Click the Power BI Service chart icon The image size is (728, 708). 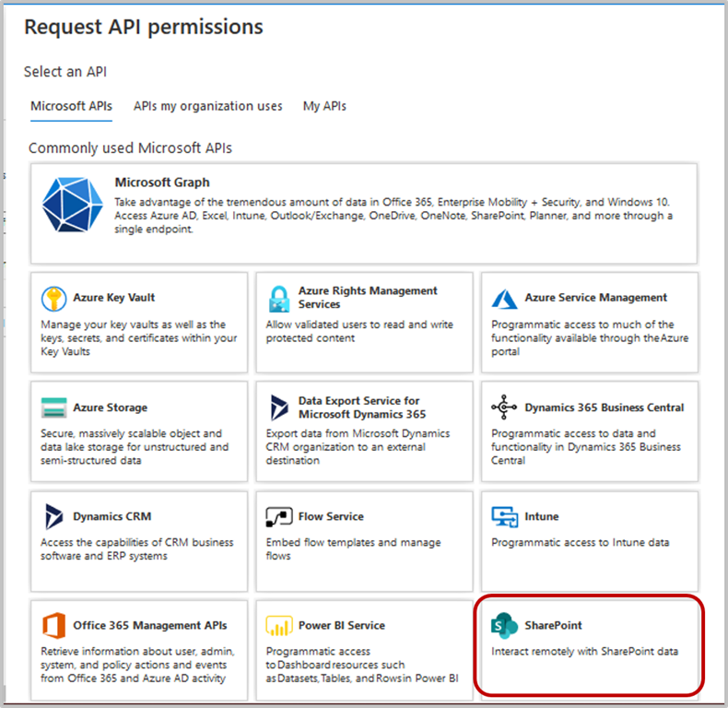click(x=279, y=625)
